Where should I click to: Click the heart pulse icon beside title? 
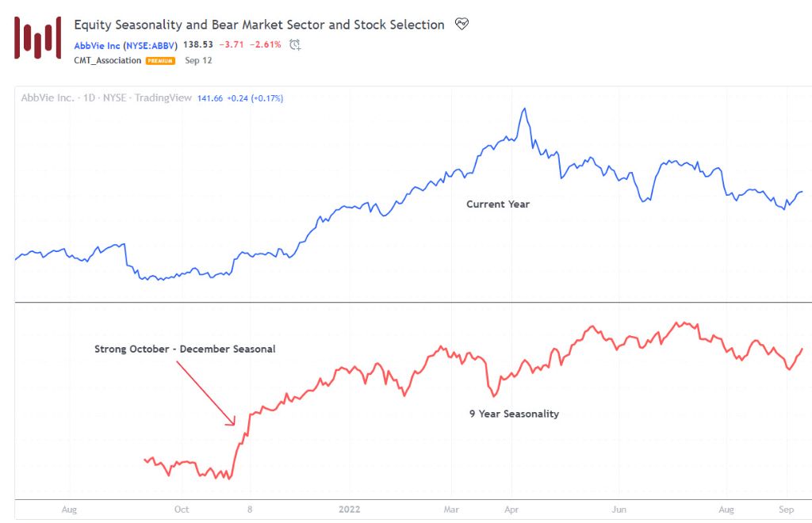pos(462,25)
